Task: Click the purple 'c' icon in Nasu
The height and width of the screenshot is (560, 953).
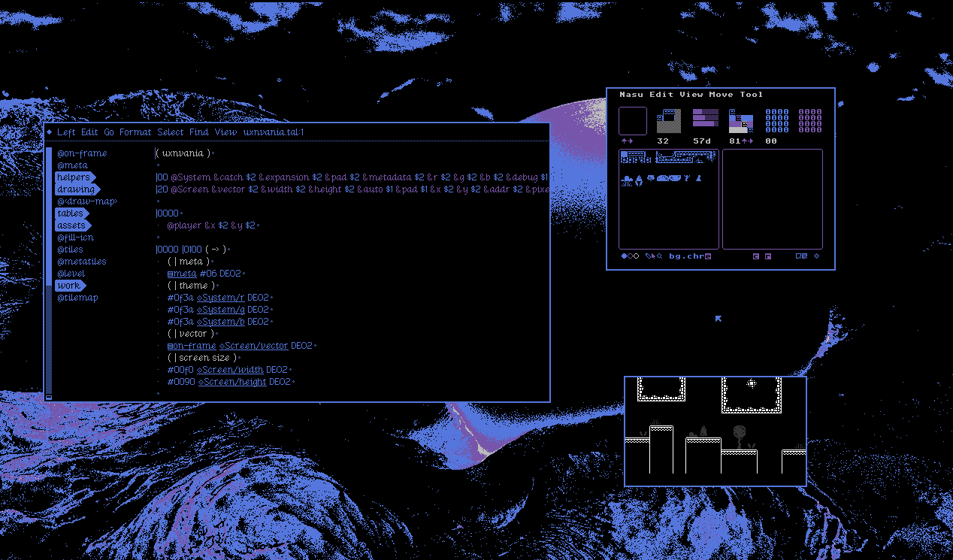Action: [x=756, y=256]
